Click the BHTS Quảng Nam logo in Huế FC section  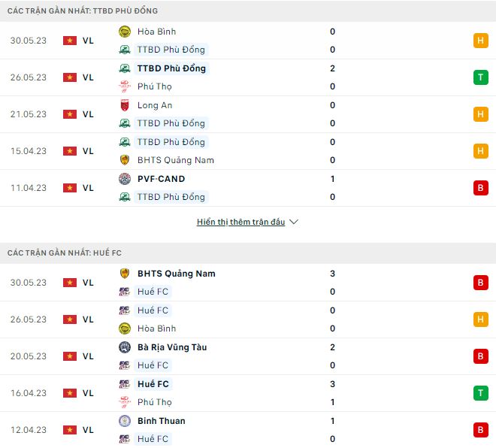[125, 274]
